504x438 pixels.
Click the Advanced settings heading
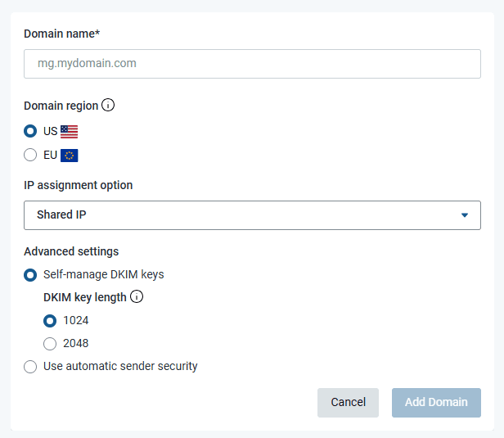click(x=71, y=251)
